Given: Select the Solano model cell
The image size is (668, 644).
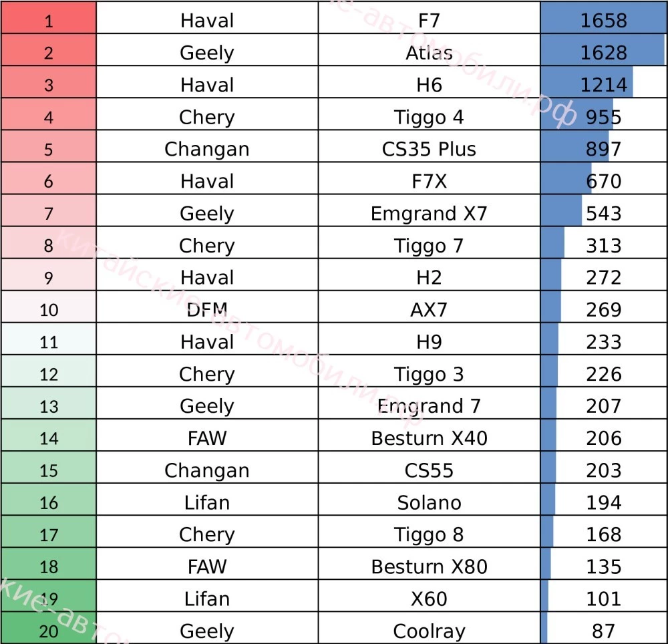Looking at the screenshot, I should (x=429, y=502).
